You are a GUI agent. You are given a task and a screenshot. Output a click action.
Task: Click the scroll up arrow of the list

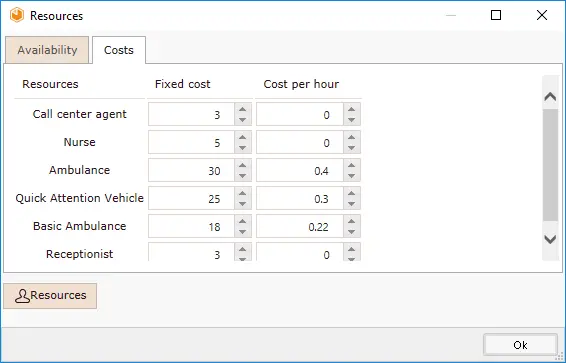[x=550, y=96]
